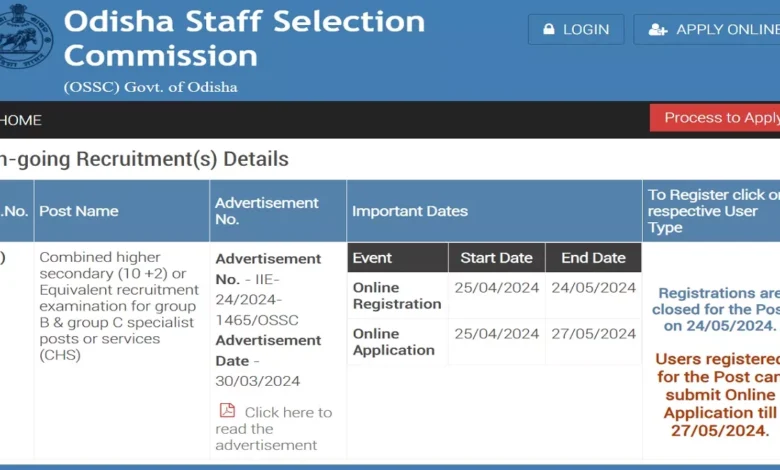Click the lock icon in the LOGIN button

(x=548, y=30)
